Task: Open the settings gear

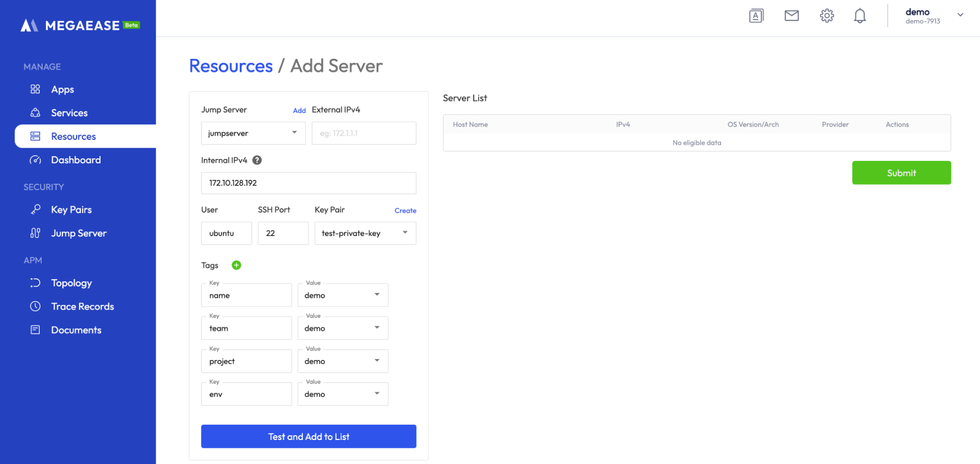Action: (827, 15)
